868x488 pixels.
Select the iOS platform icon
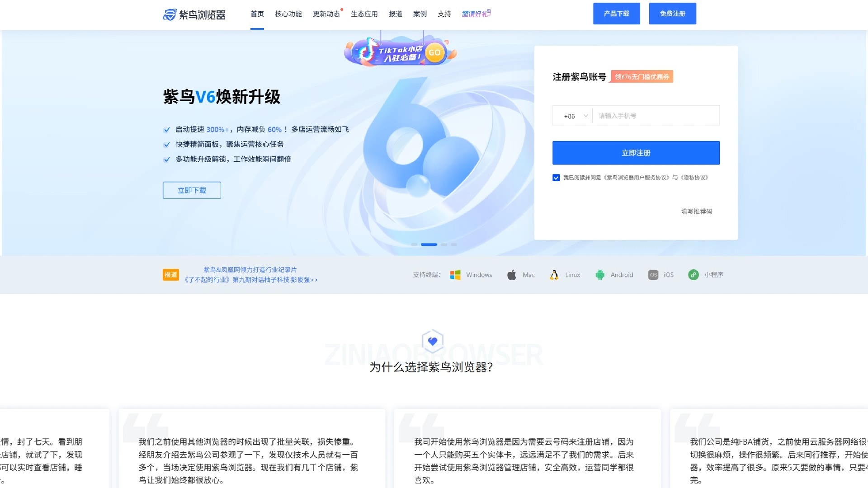click(653, 275)
